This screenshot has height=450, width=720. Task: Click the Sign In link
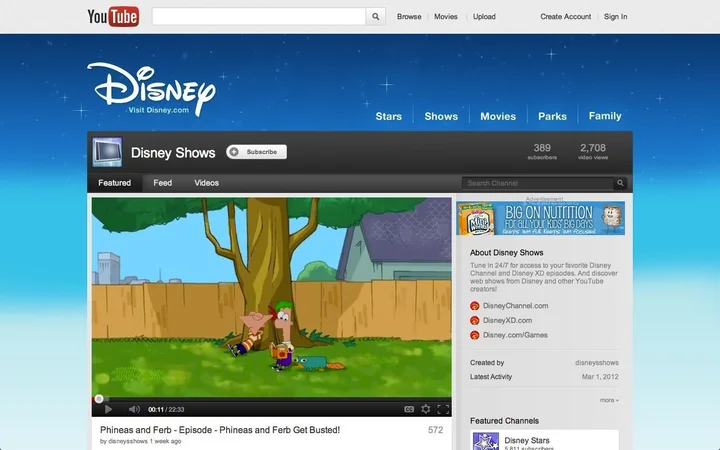point(615,17)
